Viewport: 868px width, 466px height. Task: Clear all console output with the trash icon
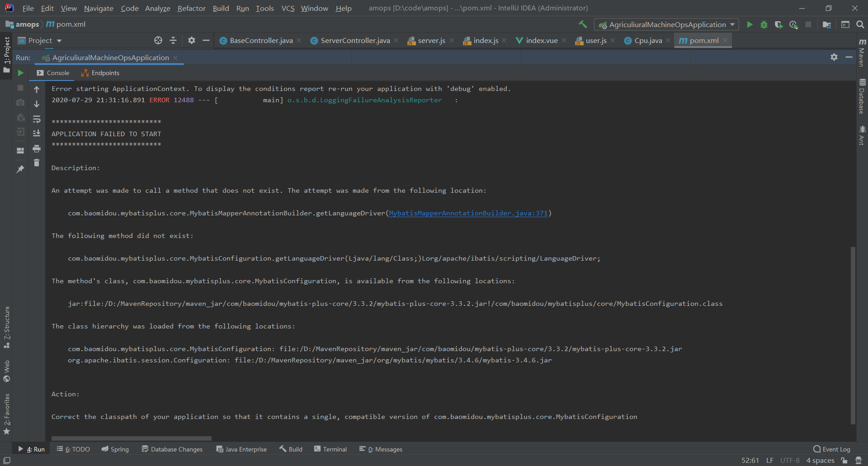37,162
